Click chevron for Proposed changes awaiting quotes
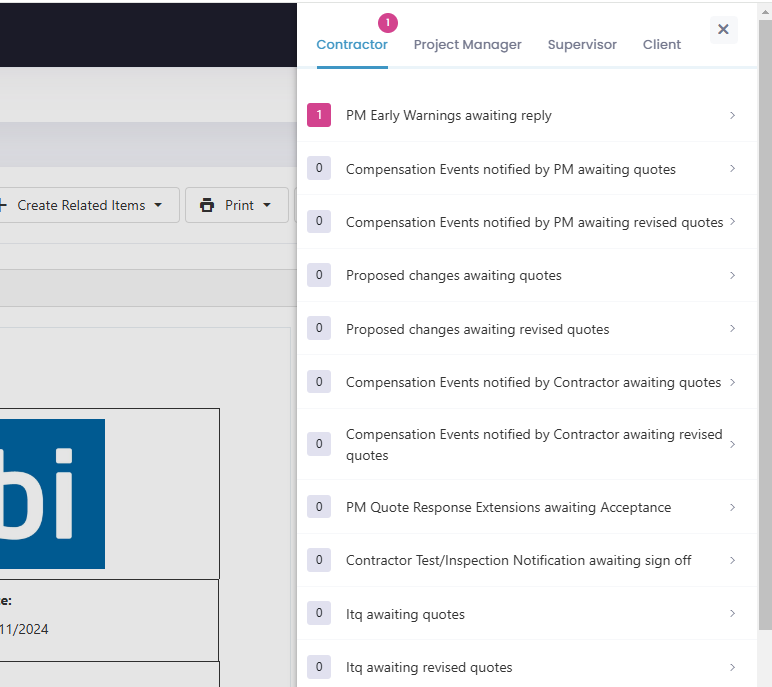Screen dimensions: 772x687 [x=732, y=275]
